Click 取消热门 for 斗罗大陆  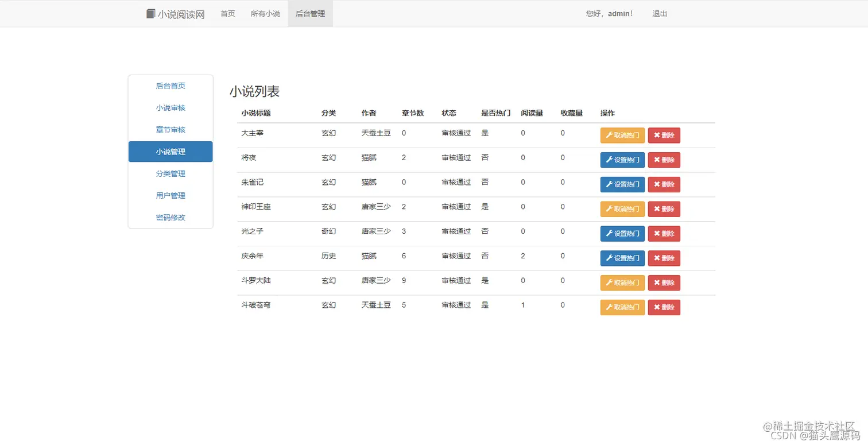[622, 283]
